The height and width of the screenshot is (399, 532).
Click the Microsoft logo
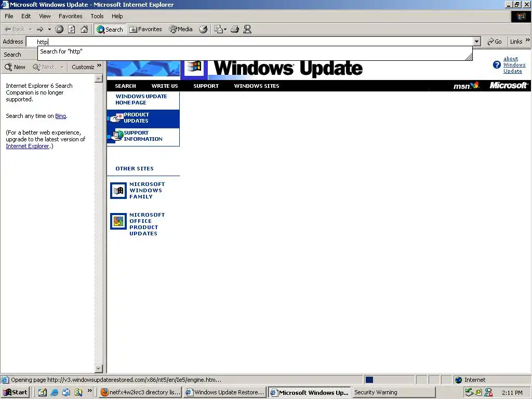pyautogui.click(x=508, y=86)
